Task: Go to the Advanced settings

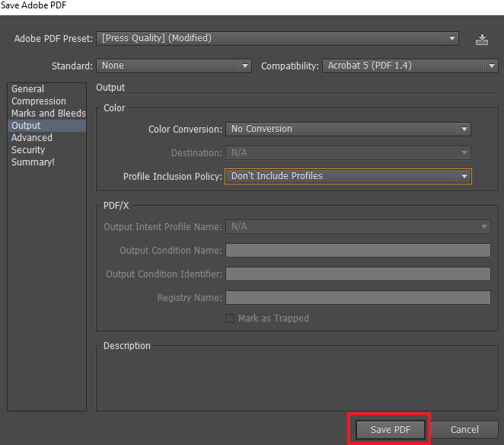Action: [32, 138]
